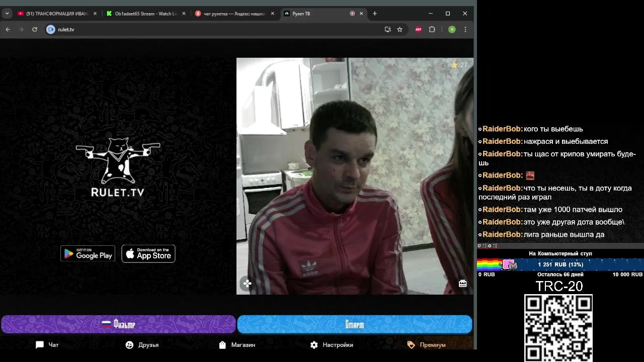Image resolution: width=644 pixels, height=362 pixels.
Task: Click the "Осталось 66 дней" text
Action: [x=560, y=275]
